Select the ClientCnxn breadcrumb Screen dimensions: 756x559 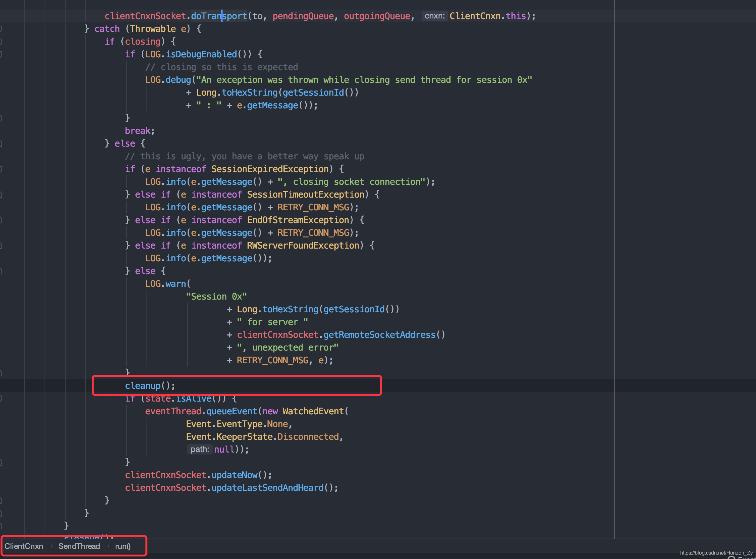[24, 546]
